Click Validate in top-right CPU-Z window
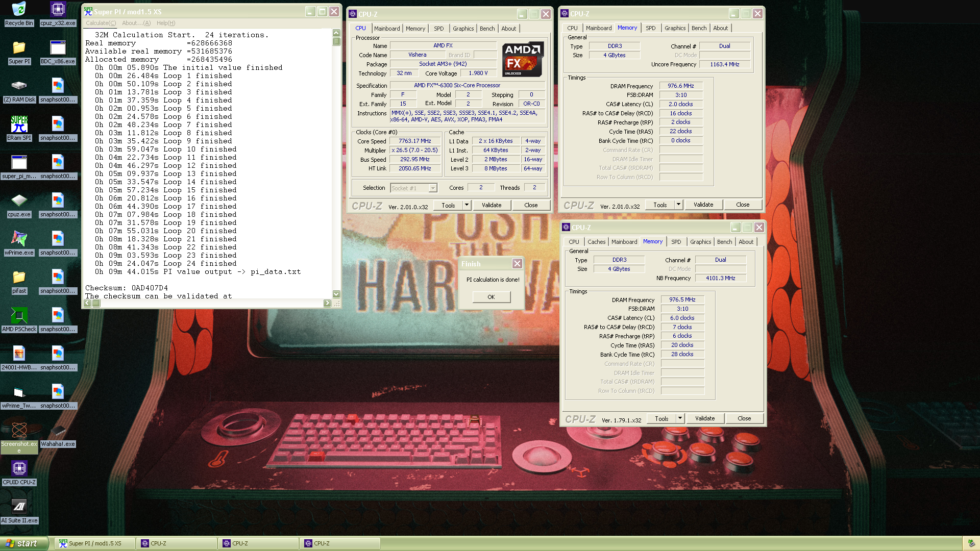 [703, 205]
